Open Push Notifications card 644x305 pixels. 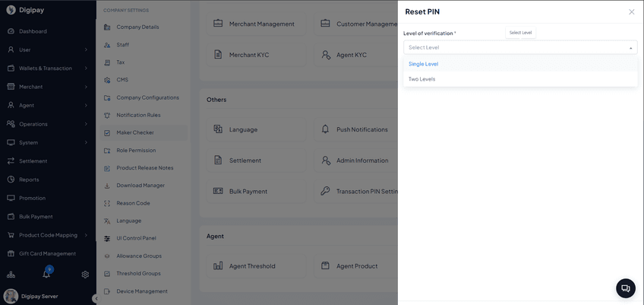click(355, 129)
